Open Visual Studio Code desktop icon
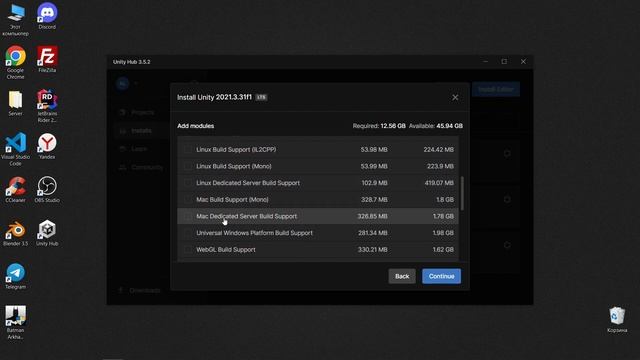 click(16, 149)
